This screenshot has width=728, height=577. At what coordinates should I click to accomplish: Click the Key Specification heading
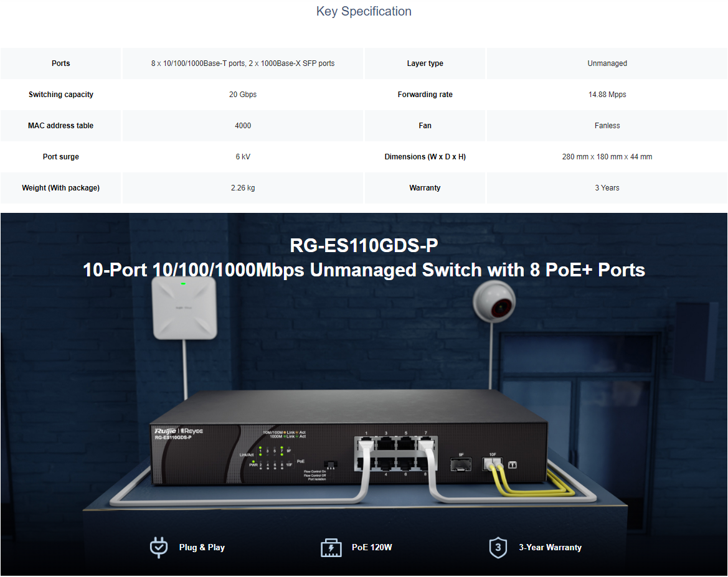pyautogui.click(x=364, y=11)
